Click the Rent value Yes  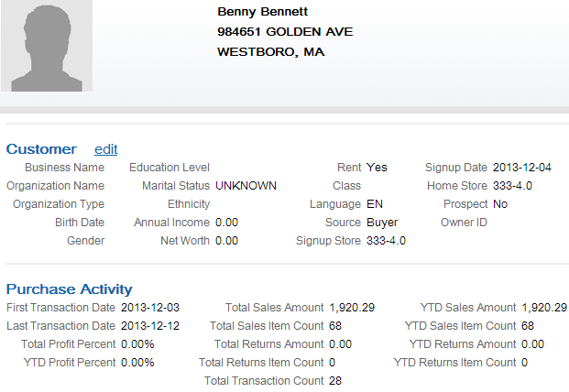click(377, 168)
